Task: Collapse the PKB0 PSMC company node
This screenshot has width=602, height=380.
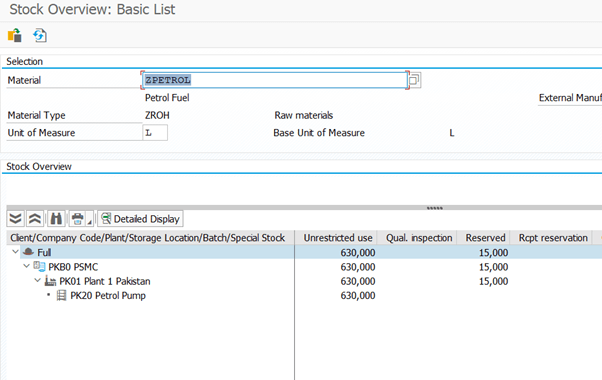Action: pos(26,266)
